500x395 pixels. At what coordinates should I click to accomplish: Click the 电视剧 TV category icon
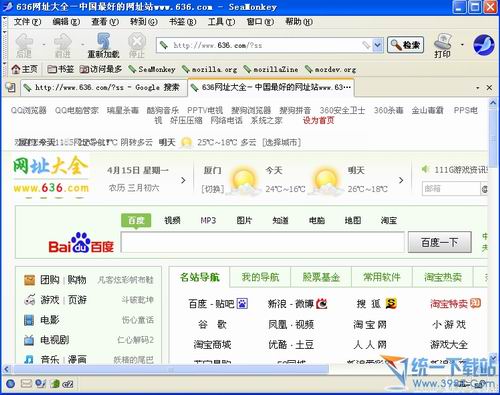click(x=29, y=340)
